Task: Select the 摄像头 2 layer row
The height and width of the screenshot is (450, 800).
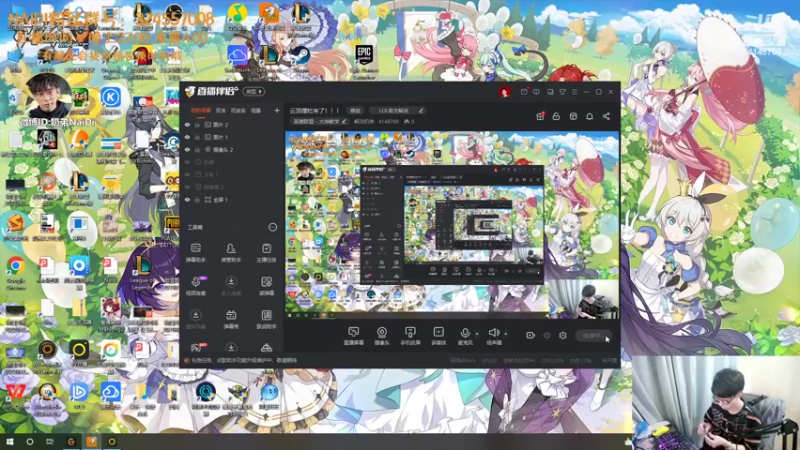Action: pyautogui.click(x=232, y=149)
